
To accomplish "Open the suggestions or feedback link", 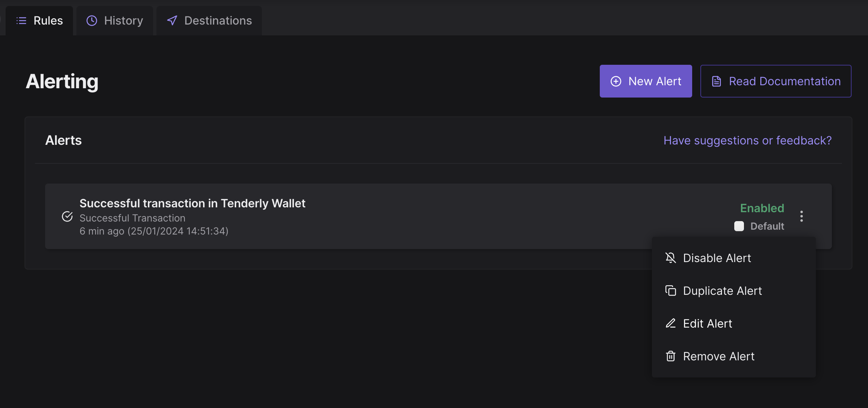I will pyautogui.click(x=747, y=141).
